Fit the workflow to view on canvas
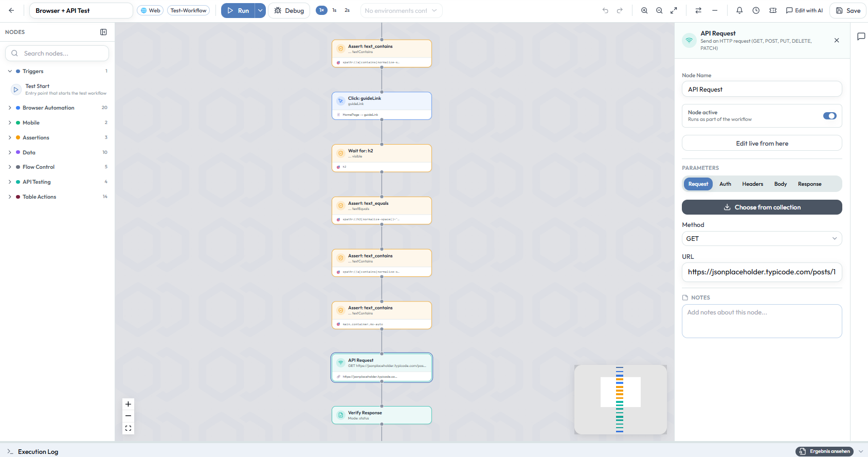Viewport: 868px width, 457px height. [x=128, y=428]
